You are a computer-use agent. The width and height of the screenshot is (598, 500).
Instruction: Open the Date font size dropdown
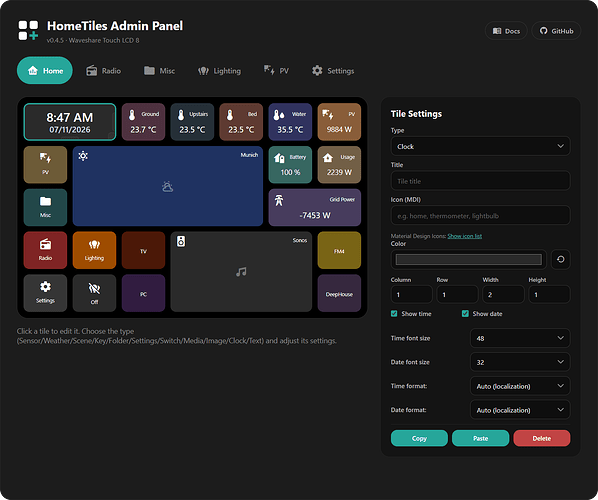click(520, 362)
